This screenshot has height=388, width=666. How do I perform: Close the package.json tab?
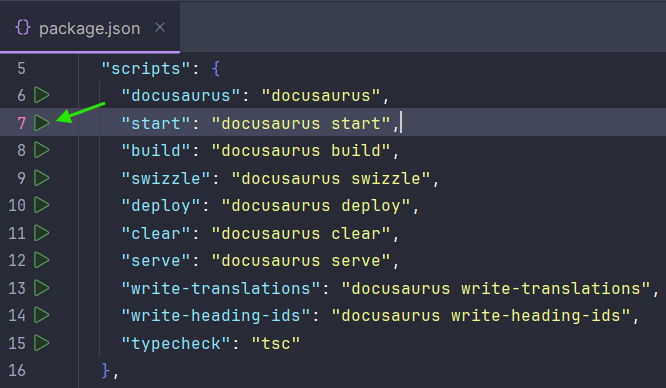click(x=160, y=28)
